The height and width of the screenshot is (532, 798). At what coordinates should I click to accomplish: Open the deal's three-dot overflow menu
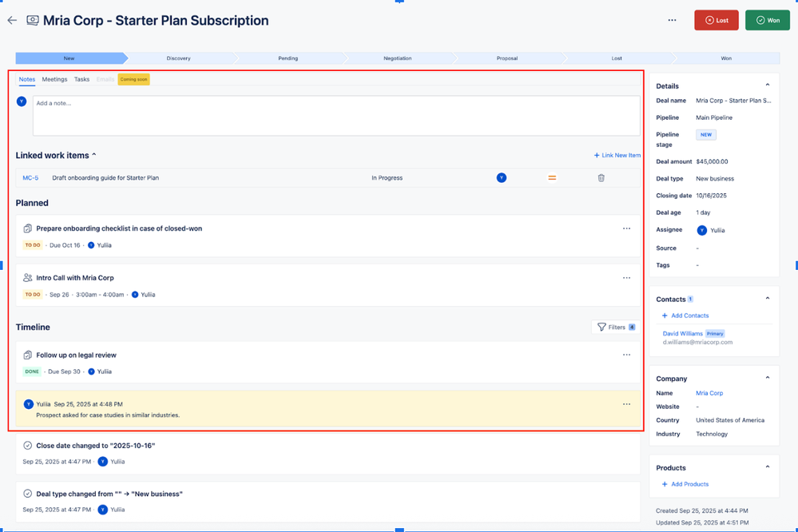click(x=672, y=20)
